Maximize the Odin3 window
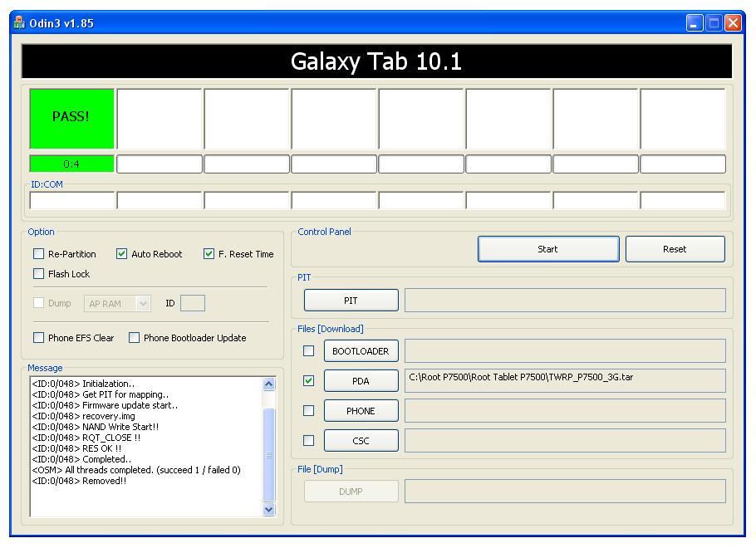756x548 pixels. pos(714,22)
